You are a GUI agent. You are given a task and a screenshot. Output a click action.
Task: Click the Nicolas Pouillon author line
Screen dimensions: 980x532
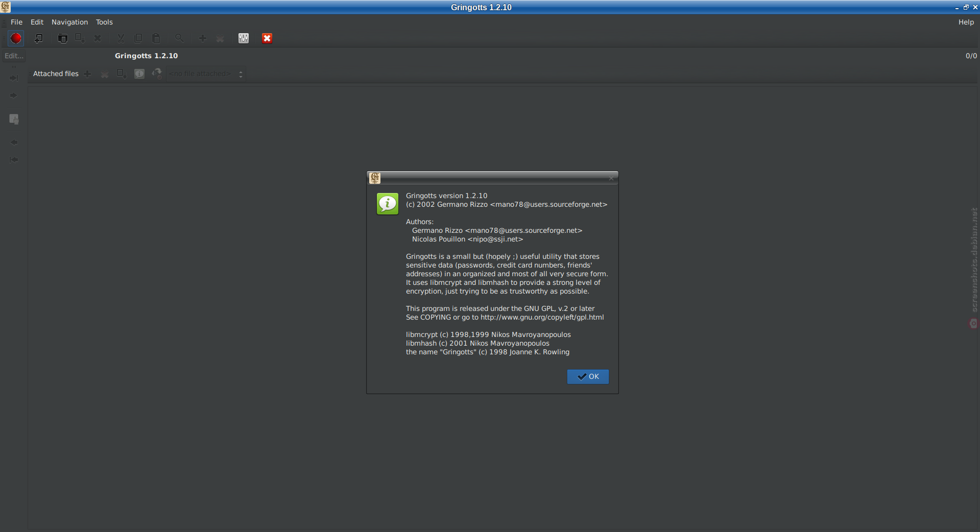click(467, 239)
